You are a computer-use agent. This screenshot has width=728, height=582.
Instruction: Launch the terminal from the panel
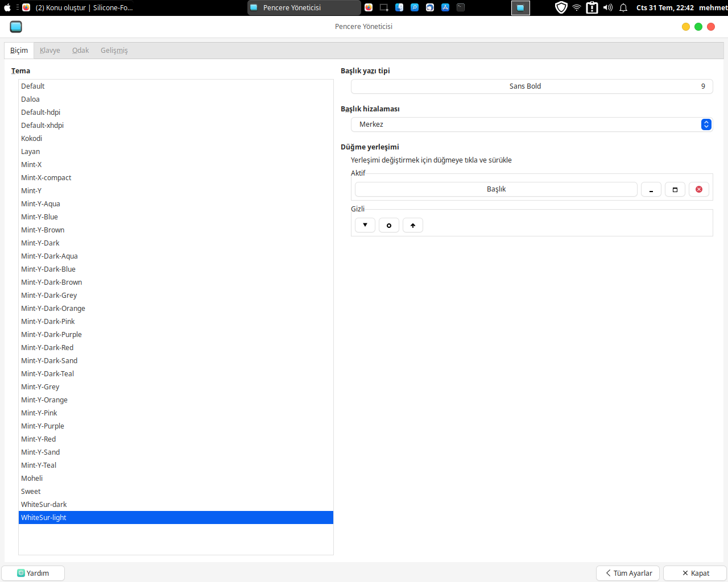pyautogui.click(x=461, y=7)
